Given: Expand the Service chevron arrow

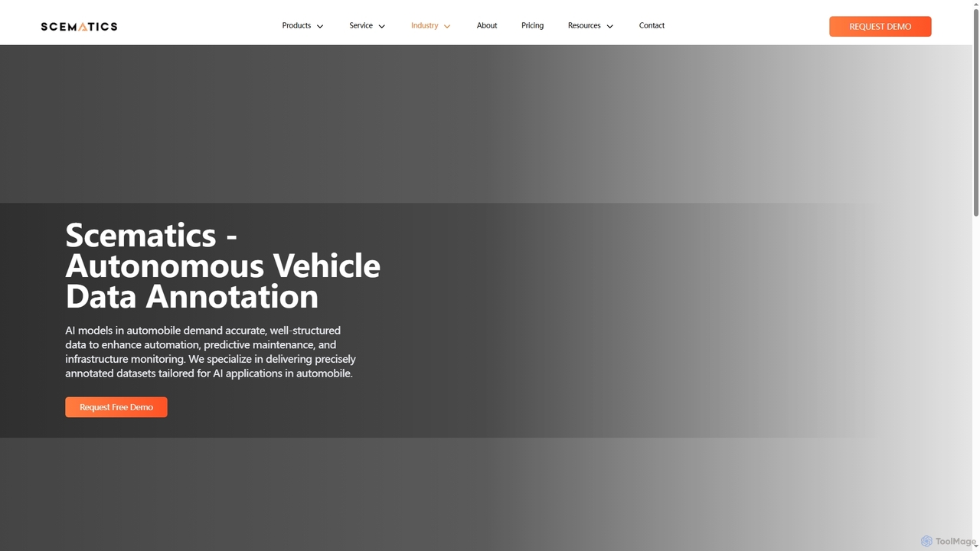Looking at the screenshot, I should pyautogui.click(x=382, y=26).
